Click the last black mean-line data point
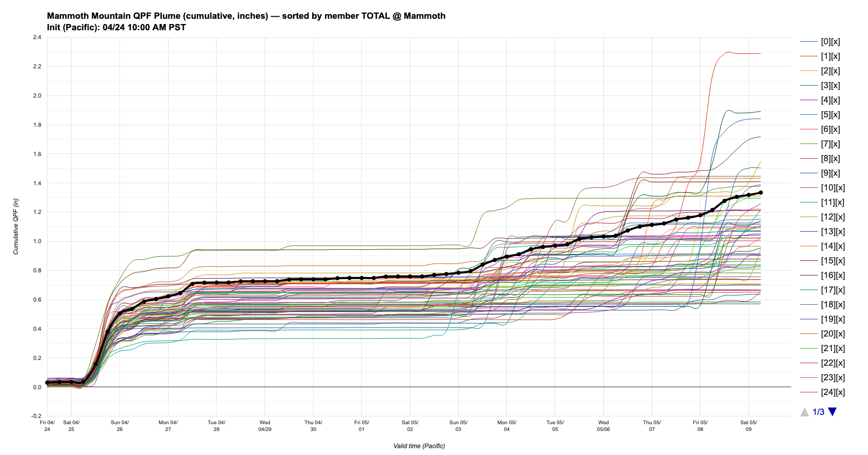The height and width of the screenshot is (455, 868). tap(760, 193)
